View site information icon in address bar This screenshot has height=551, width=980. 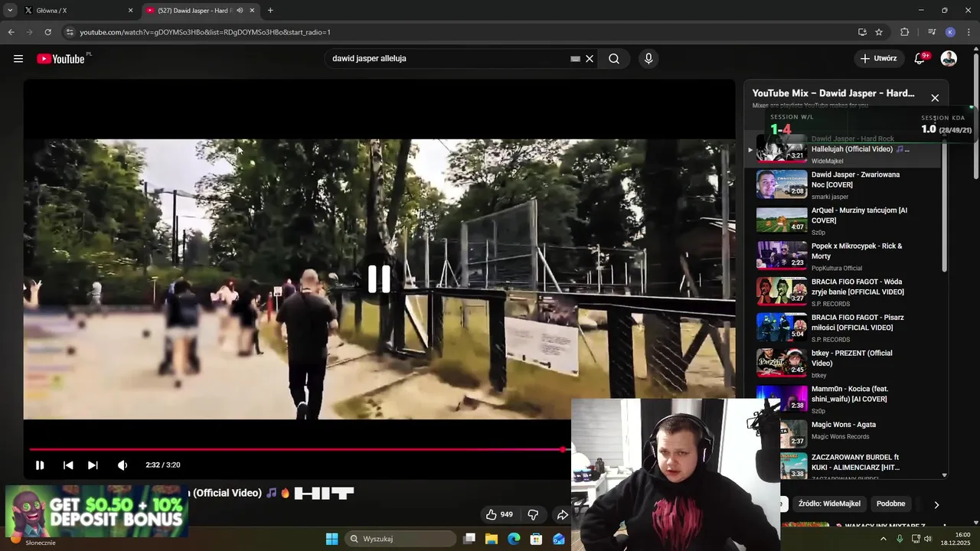[x=70, y=32]
